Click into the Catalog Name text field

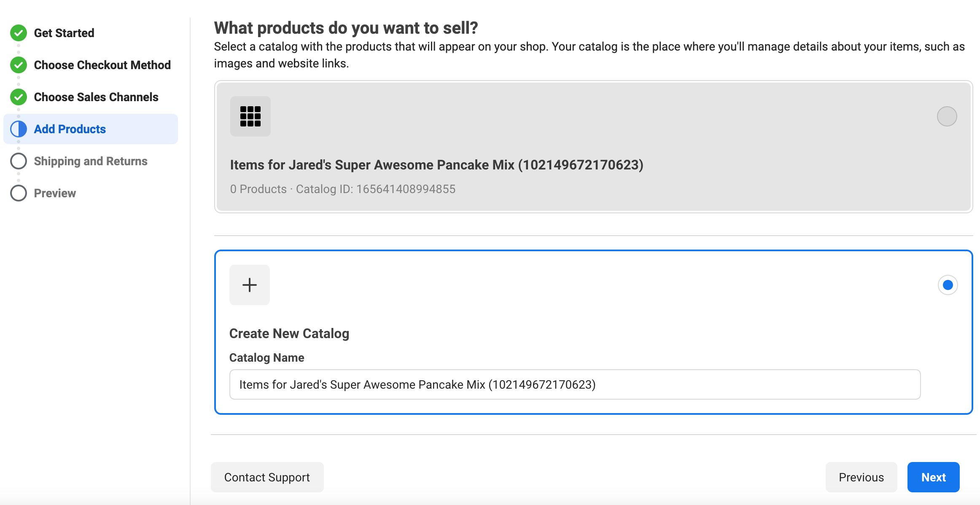[574, 384]
